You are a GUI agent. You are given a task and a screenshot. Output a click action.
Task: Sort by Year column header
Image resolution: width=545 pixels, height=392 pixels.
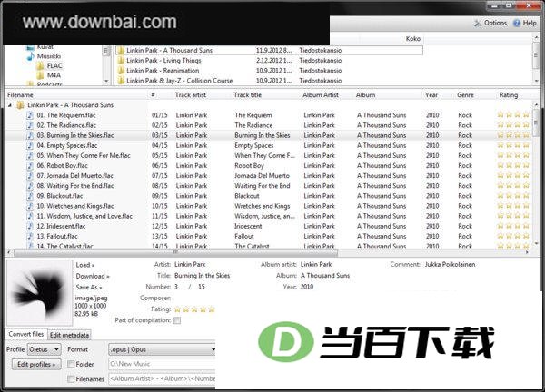[x=431, y=94]
